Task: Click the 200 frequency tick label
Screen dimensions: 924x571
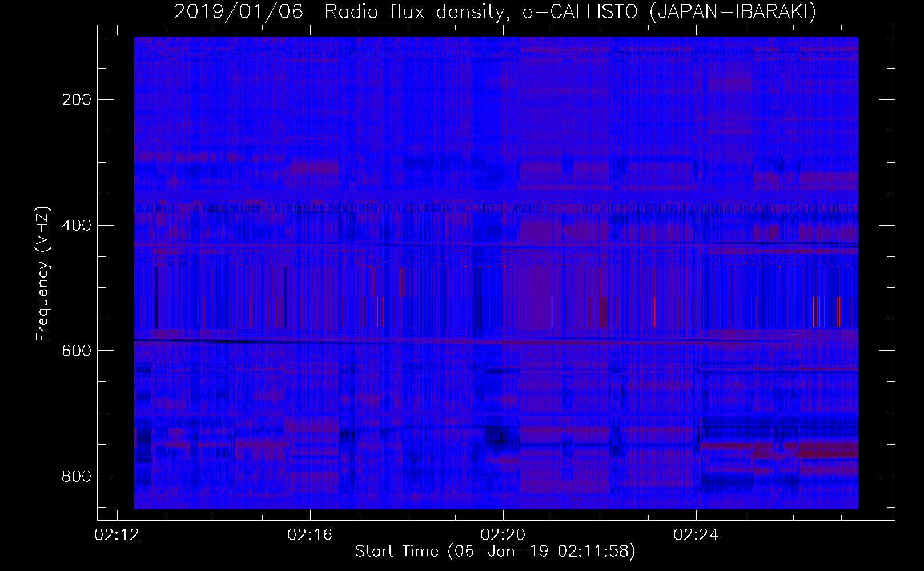Action: 76,100
